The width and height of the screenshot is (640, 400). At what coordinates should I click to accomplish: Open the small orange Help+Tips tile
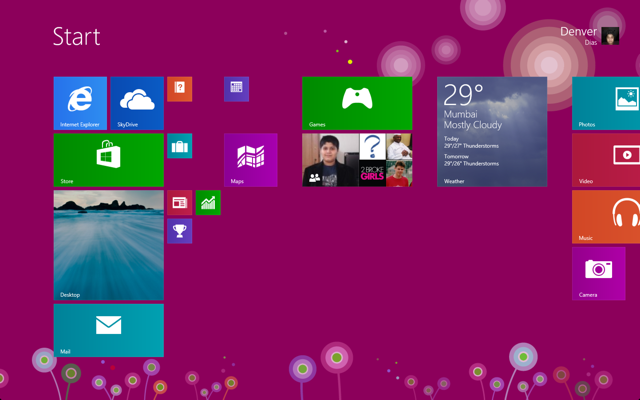[180, 89]
